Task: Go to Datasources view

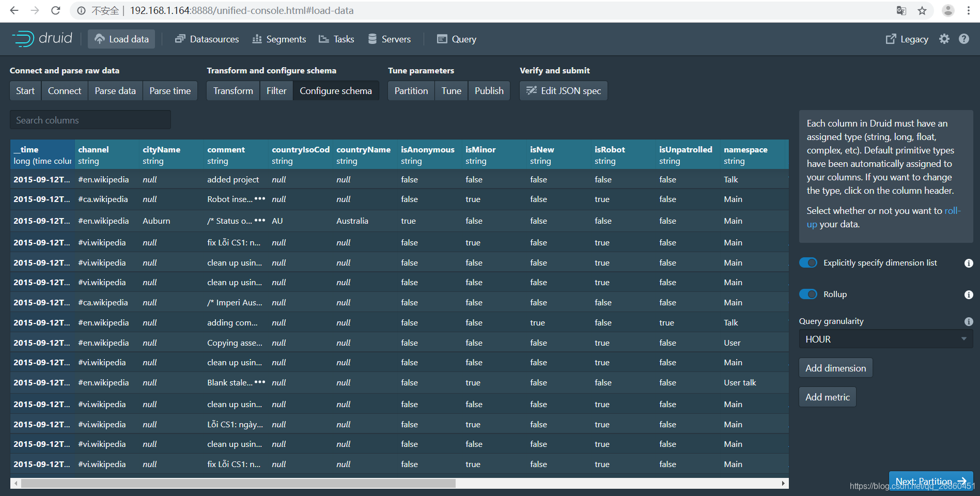Action: coord(207,39)
